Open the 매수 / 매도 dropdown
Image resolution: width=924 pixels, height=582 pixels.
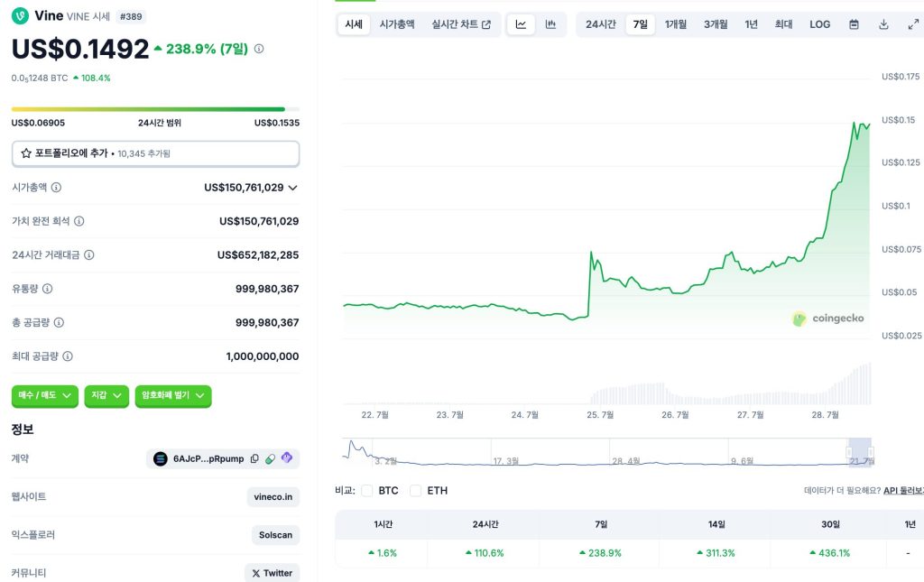point(45,395)
